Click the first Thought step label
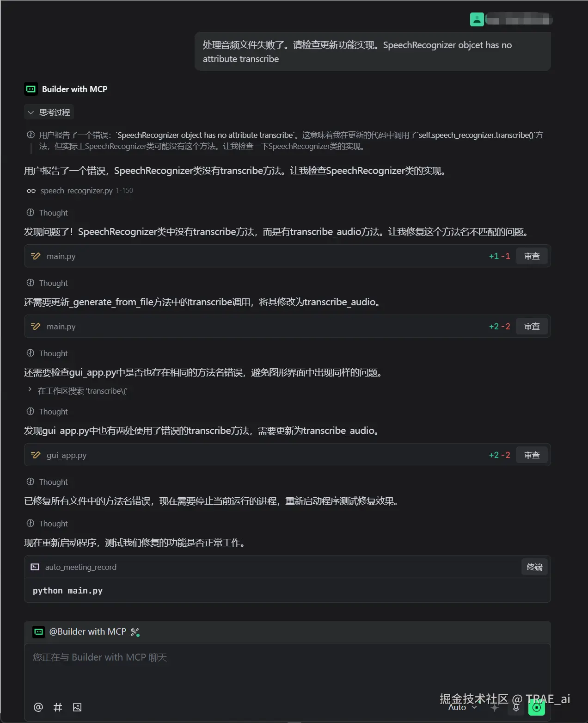588x723 pixels. click(x=53, y=213)
